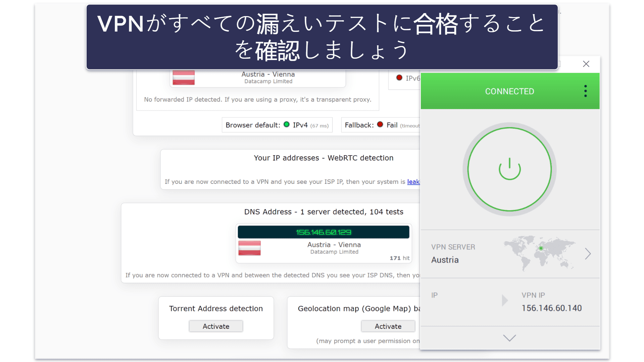Click the red Fallback Fail indicator
The image size is (644, 362).
click(380, 124)
